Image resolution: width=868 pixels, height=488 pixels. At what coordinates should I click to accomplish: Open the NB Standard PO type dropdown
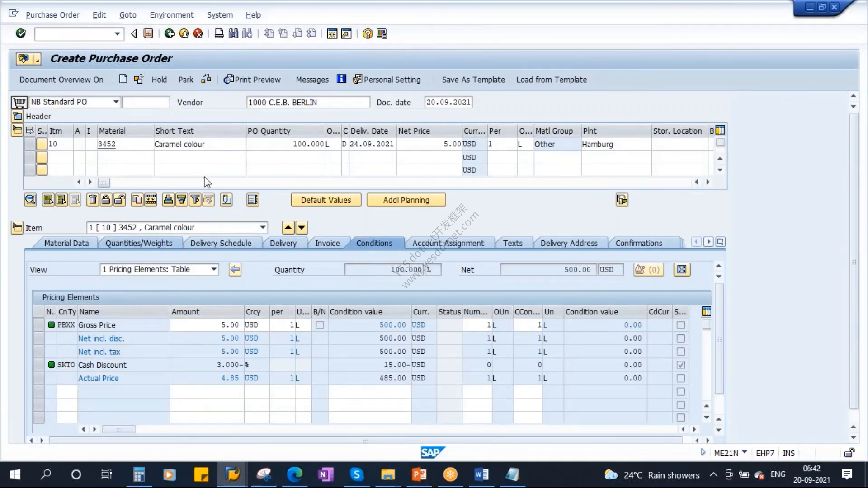(x=116, y=102)
